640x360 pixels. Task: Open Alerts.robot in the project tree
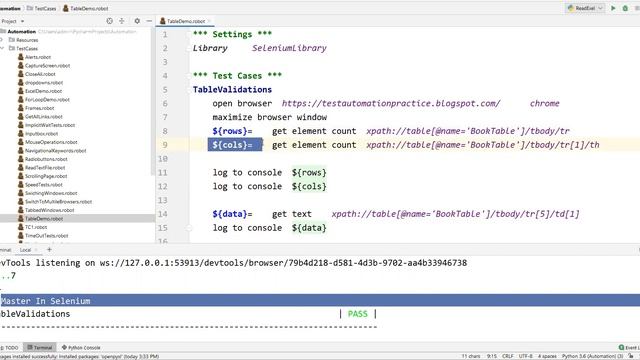pos(38,57)
